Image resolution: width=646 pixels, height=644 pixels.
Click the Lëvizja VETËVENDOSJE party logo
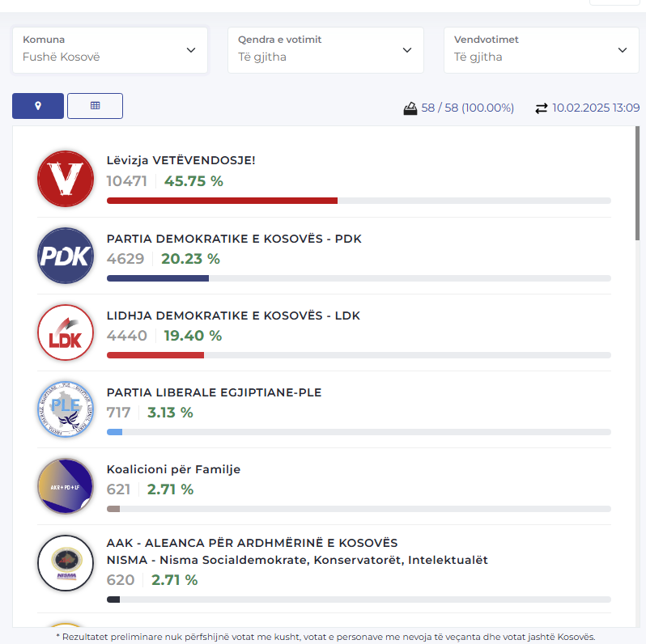click(x=66, y=179)
